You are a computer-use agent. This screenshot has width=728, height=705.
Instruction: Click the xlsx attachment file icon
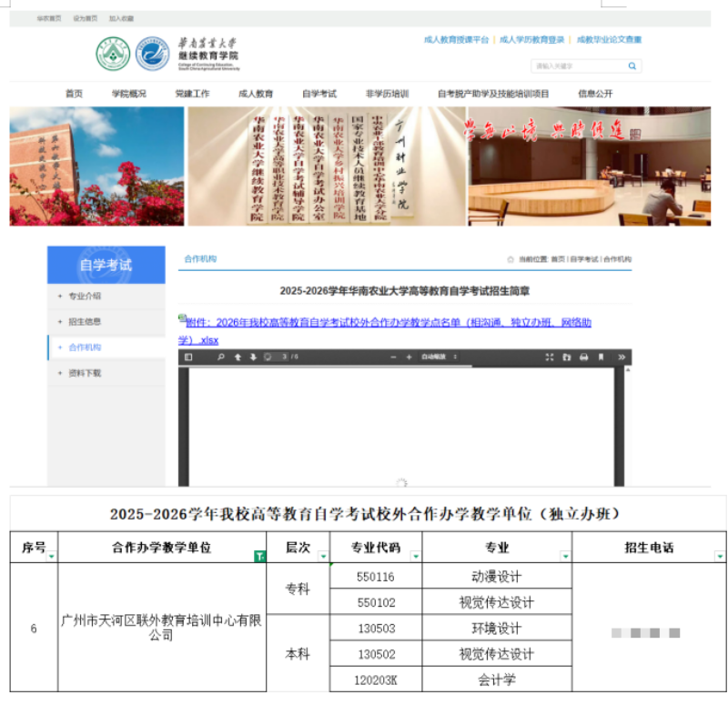(182, 317)
